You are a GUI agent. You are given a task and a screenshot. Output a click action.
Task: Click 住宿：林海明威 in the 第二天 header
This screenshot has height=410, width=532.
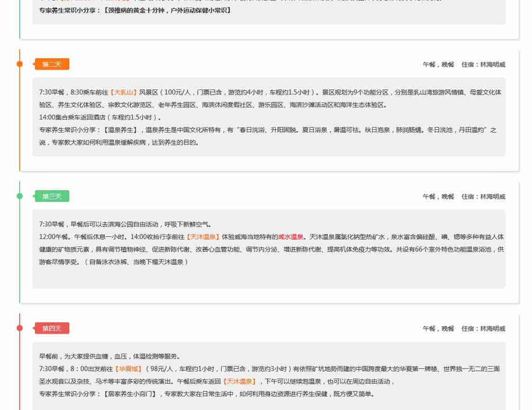pyautogui.click(x=483, y=65)
